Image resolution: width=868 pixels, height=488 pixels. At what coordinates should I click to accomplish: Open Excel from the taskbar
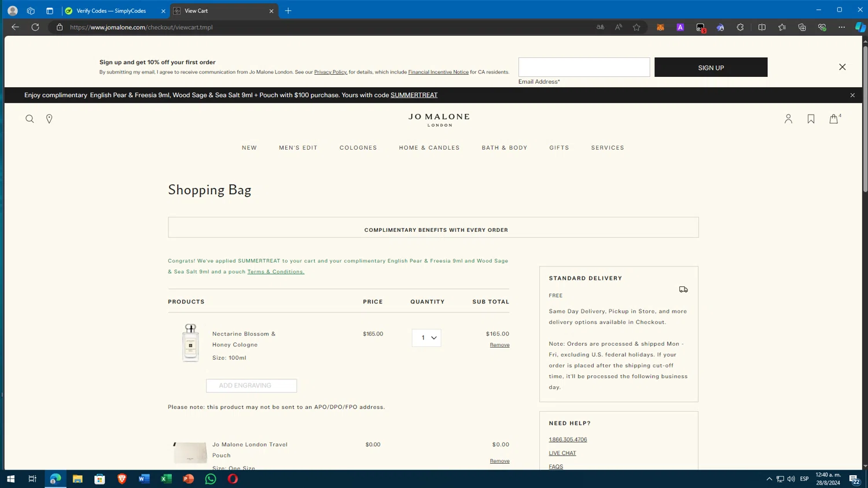coord(167,479)
